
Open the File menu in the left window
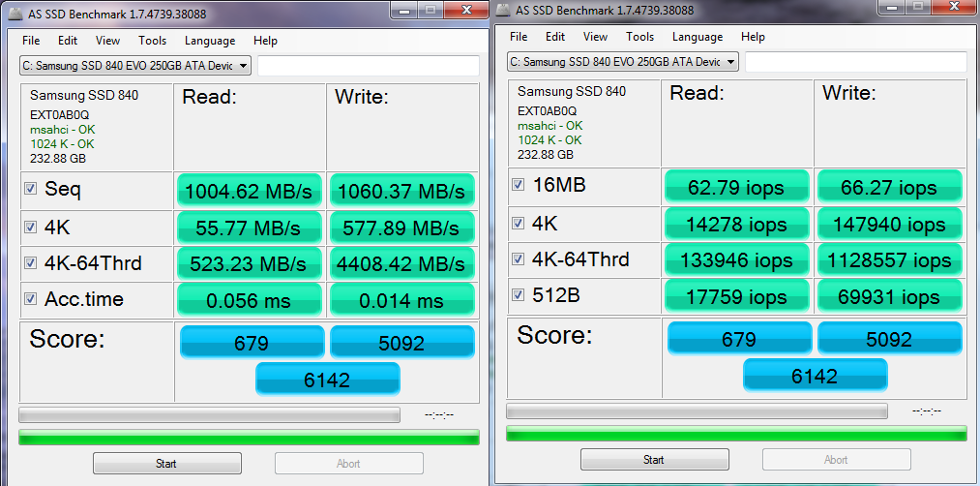[31, 41]
